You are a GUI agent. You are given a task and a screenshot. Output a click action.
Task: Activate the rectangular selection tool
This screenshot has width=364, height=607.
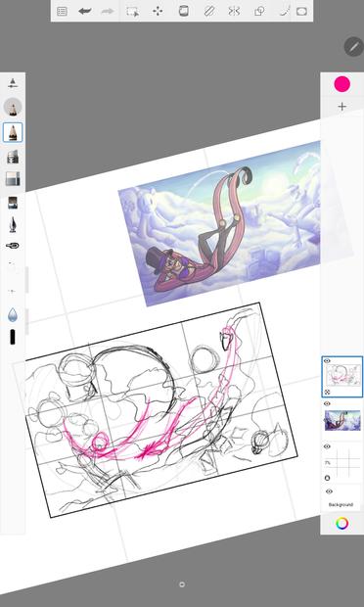pos(132,11)
